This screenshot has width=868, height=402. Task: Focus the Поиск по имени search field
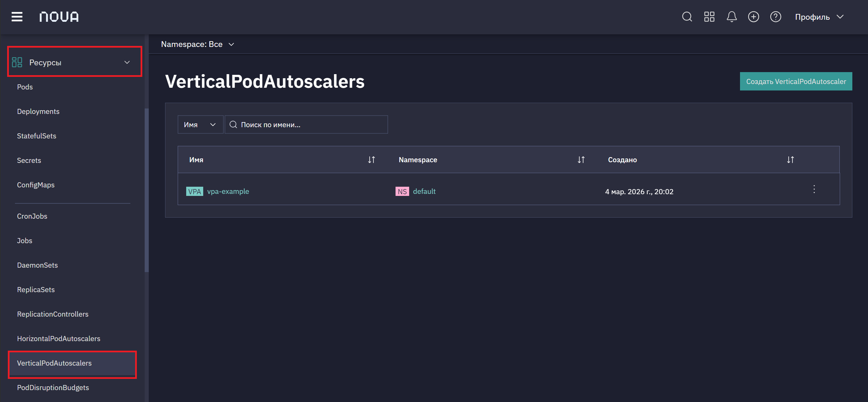pyautogui.click(x=306, y=124)
